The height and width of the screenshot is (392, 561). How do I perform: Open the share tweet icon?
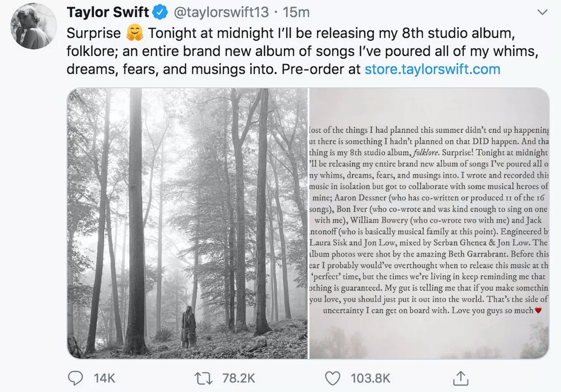tap(460, 378)
